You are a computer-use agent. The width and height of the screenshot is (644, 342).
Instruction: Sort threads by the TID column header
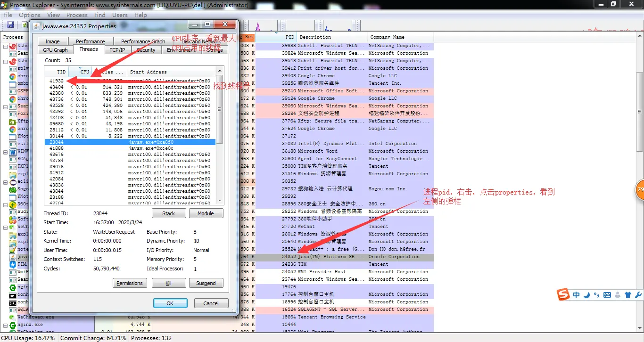[x=57, y=72]
